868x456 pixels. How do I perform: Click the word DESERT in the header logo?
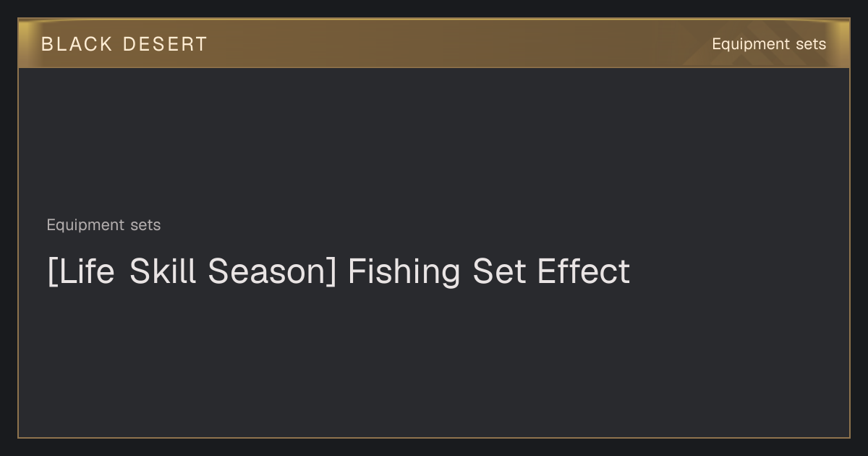point(165,44)
